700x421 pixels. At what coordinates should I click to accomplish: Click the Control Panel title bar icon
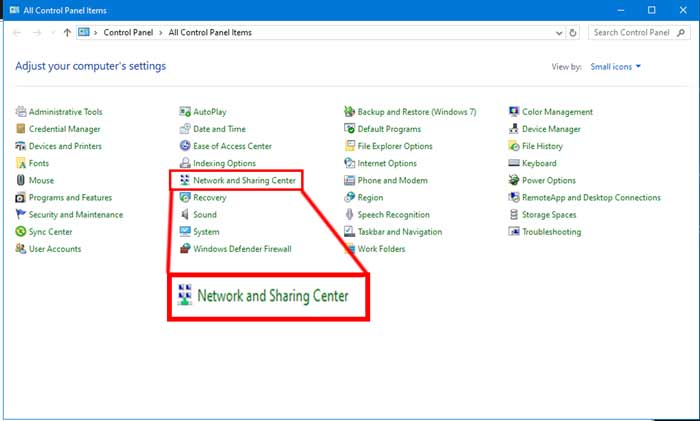click(x=14, y=10)
